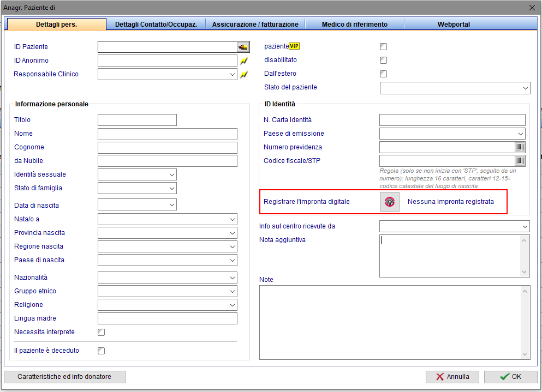Click into the Titolo field
Screen dimensions: 542x392
pyautogui.click(x=137, y=120)
